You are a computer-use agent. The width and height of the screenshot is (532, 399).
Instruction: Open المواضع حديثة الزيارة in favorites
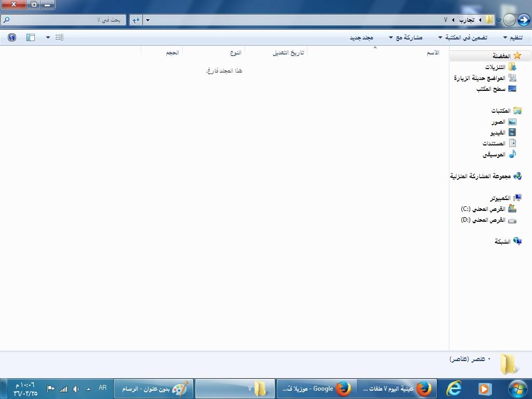480,78
